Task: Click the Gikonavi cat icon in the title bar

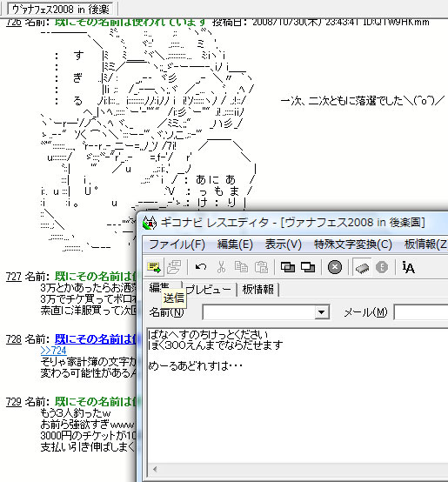Action: pyautogui.click(x=150, y=223)
